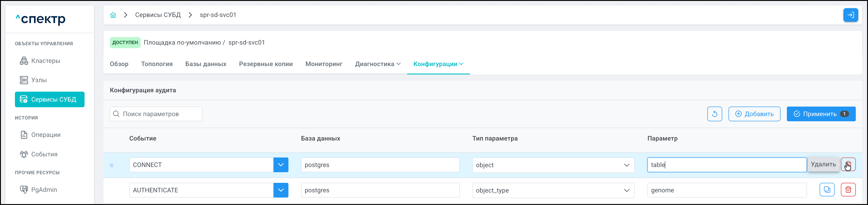Viewport: 868px width, 205px height.
Task: Copy the AUTHENTICATE audit row
Action: point(827,190)
